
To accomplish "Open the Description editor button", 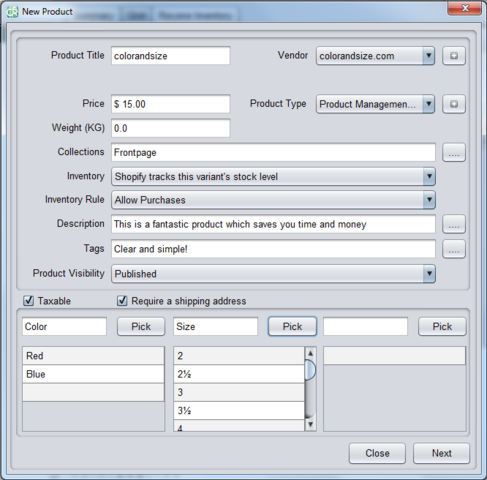I will point(454,224).
